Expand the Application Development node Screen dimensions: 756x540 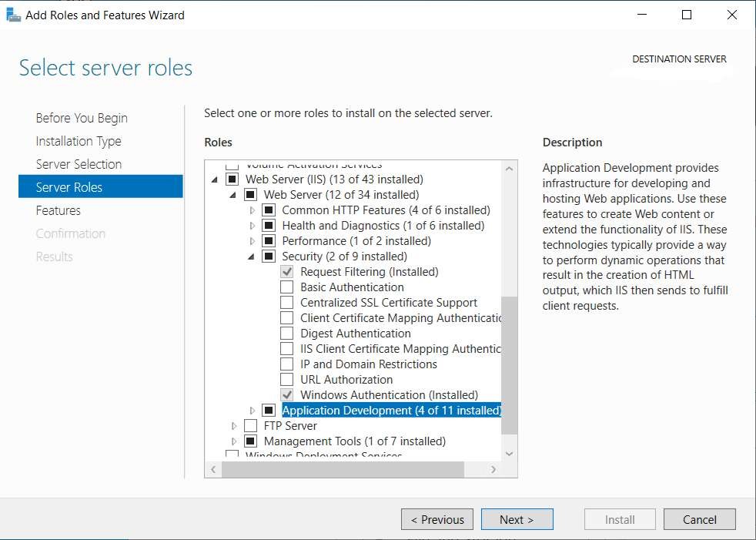[252, 411]
